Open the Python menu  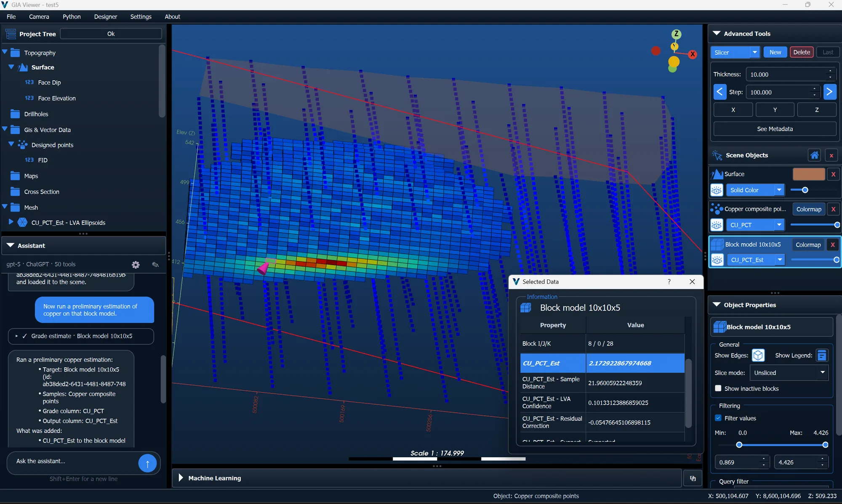click(x=72, y=17)
